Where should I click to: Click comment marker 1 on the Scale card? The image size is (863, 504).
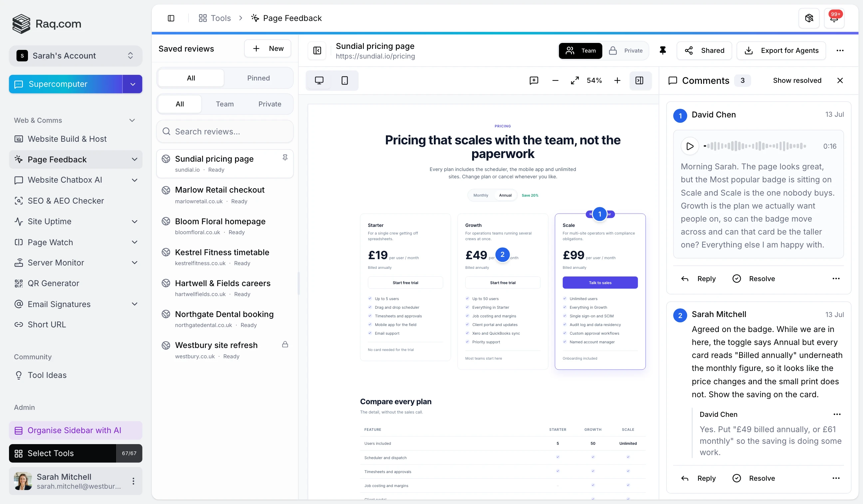(600, 214)
